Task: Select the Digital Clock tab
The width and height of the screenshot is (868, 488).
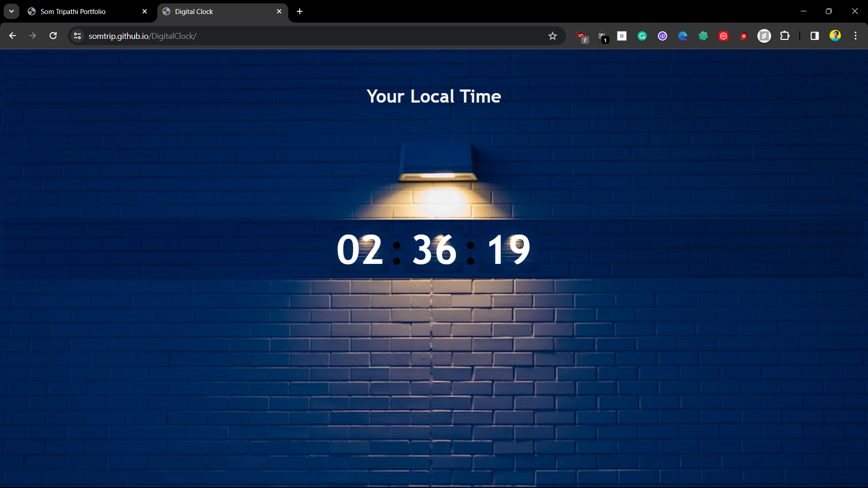Action: pyautogui.click(x=222, y=12)
